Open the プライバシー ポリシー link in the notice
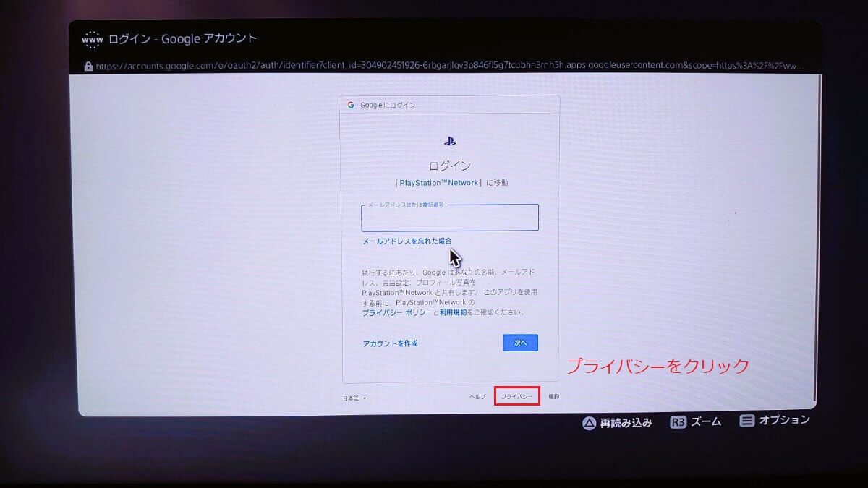This screenshot has width=868, height=488. tap(397, 313)
